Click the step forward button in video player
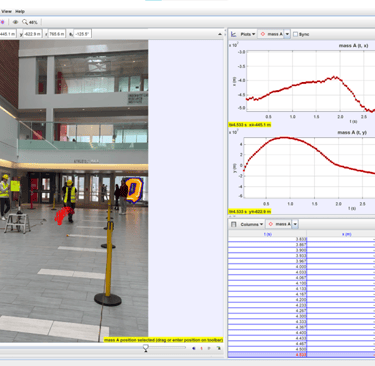375x366 pixels. tap(209, 348)
